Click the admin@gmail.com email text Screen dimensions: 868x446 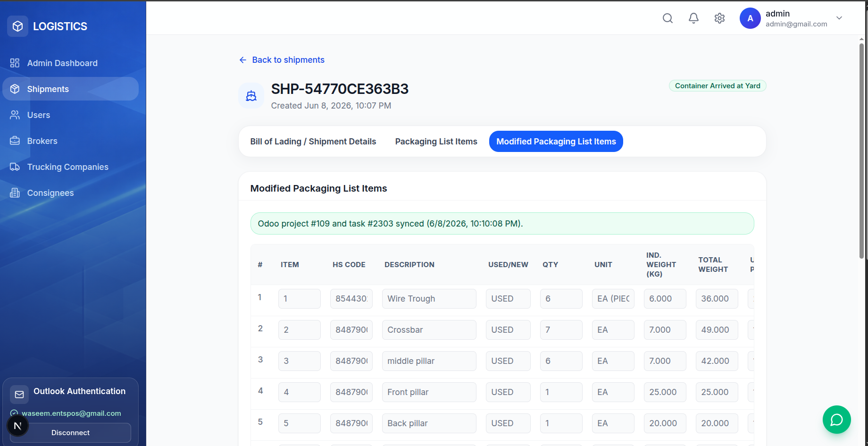click(x=796, y=24)
